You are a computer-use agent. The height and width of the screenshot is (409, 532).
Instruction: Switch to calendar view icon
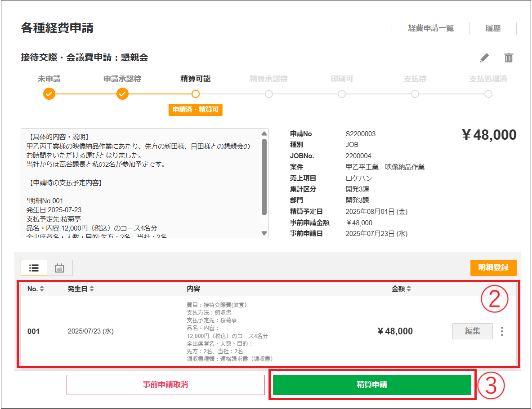tap(60, 268)
